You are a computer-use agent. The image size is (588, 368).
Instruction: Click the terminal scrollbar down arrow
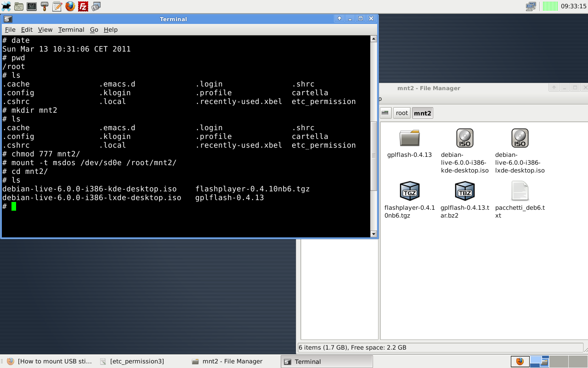[373, 234]
